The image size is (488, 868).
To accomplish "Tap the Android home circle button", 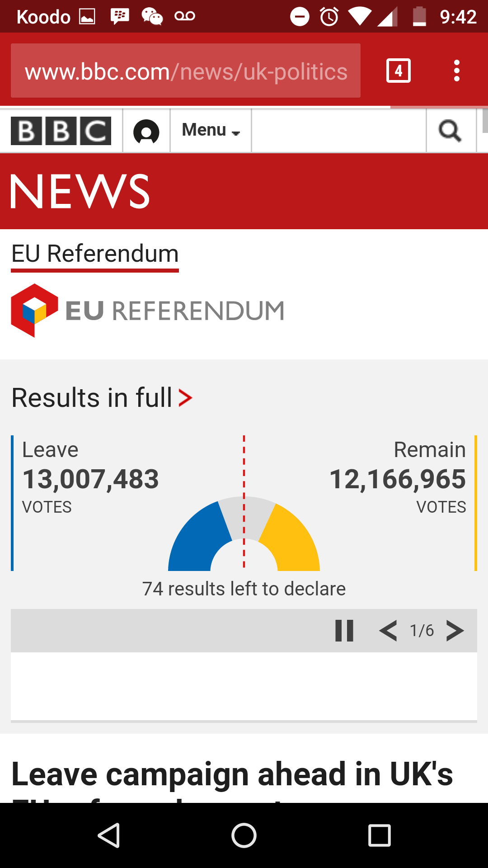I will pos(244,835).
